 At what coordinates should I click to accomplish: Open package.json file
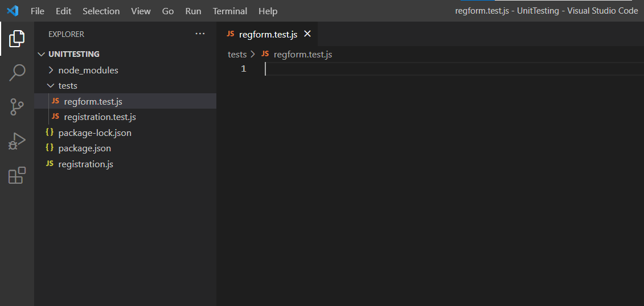point(125,148)
